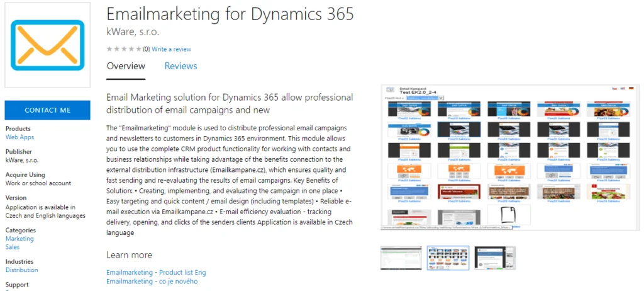Screen dimensions: 644x291
Task: Click the Emailmarketing for Dynamics 365 title
Action: point(230,14)
